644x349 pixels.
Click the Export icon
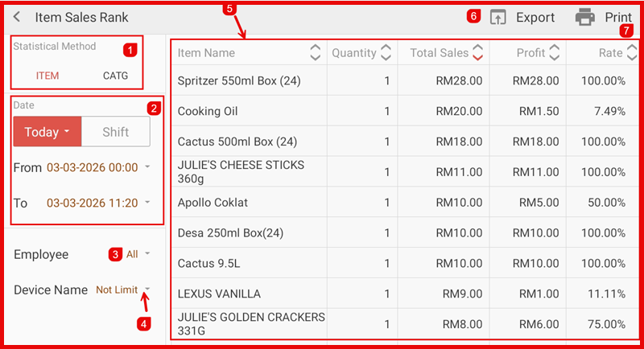click(497, 17)
